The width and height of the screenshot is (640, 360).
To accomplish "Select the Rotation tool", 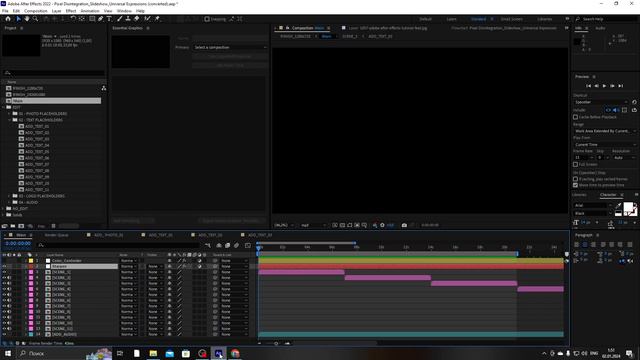I will [x=73, y=19].
